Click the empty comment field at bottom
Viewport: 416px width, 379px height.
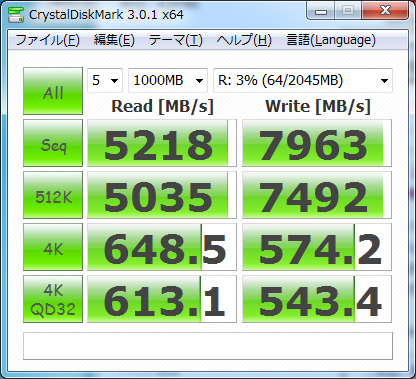(208, 346)
